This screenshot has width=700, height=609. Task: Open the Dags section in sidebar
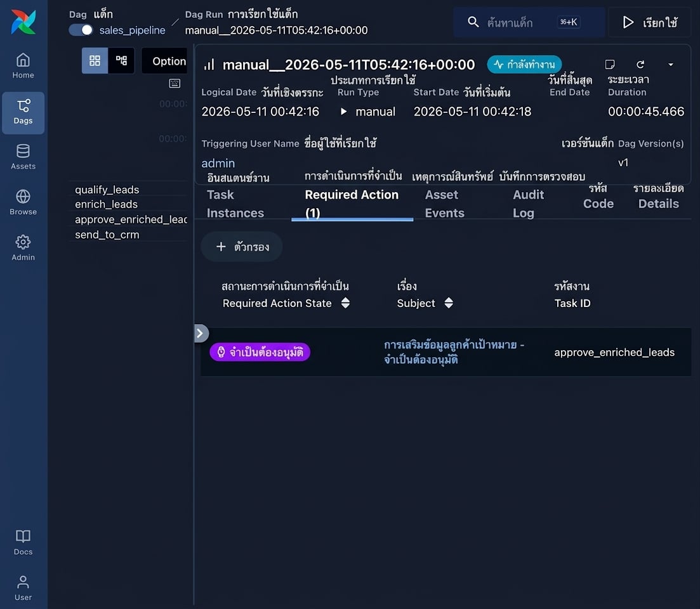tap(23, 112)
